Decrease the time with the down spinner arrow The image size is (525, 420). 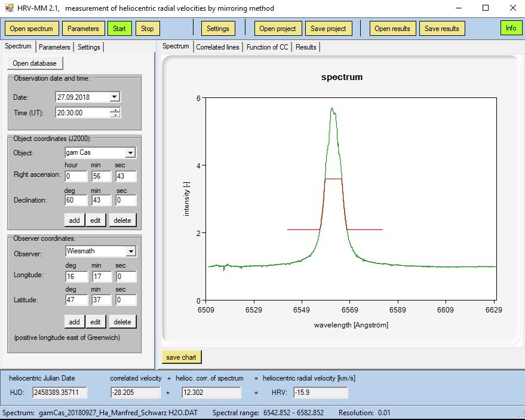(115, 115)
